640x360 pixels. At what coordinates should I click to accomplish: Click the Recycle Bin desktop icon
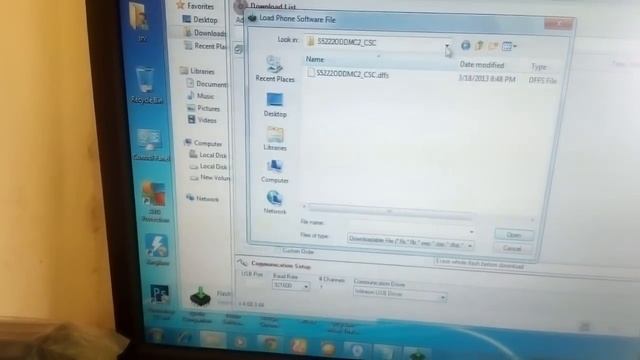(x=146, y=85)
